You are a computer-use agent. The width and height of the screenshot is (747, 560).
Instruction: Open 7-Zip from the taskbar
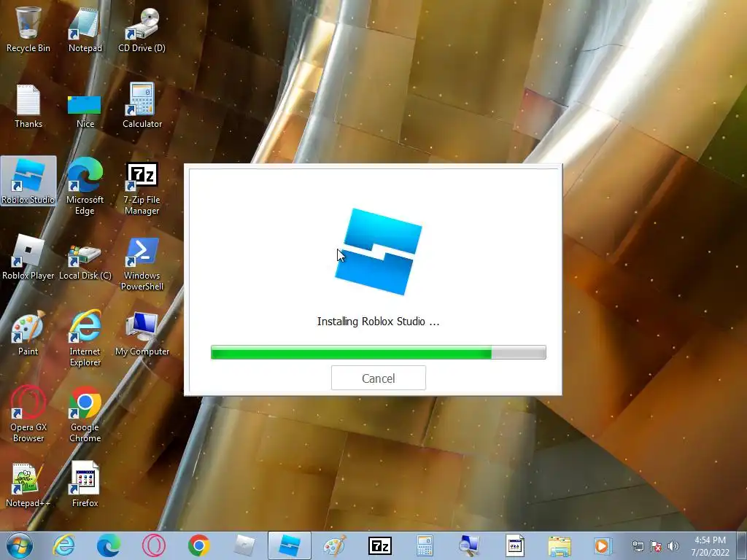pos(379,546)
